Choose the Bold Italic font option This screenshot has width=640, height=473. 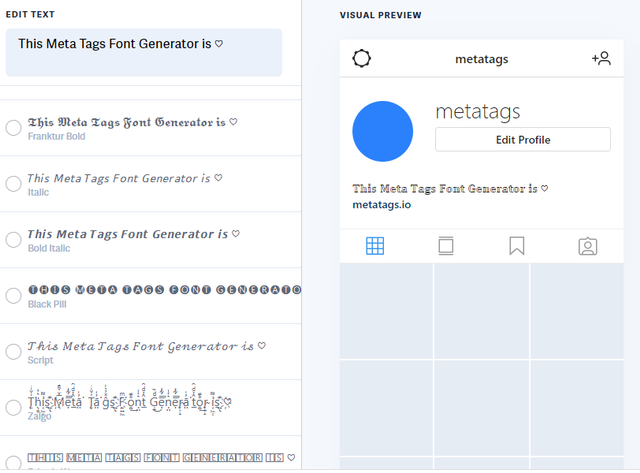point(13,240)
